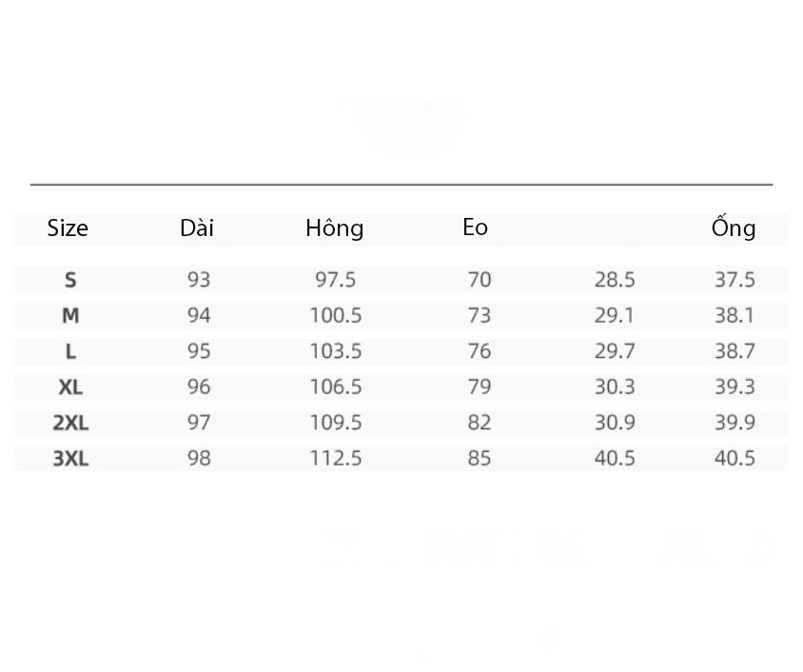Image resolution: width=803 pixels, height=672 pixels.
Task: Click the 112.5 hip value
Action: pyautogui.click(x=336, y=458)
